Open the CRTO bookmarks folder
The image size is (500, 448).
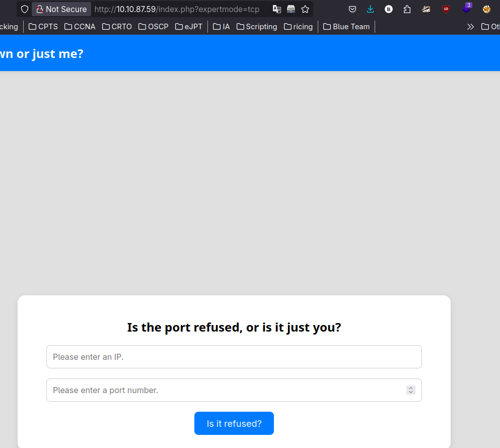click(117, 27)
